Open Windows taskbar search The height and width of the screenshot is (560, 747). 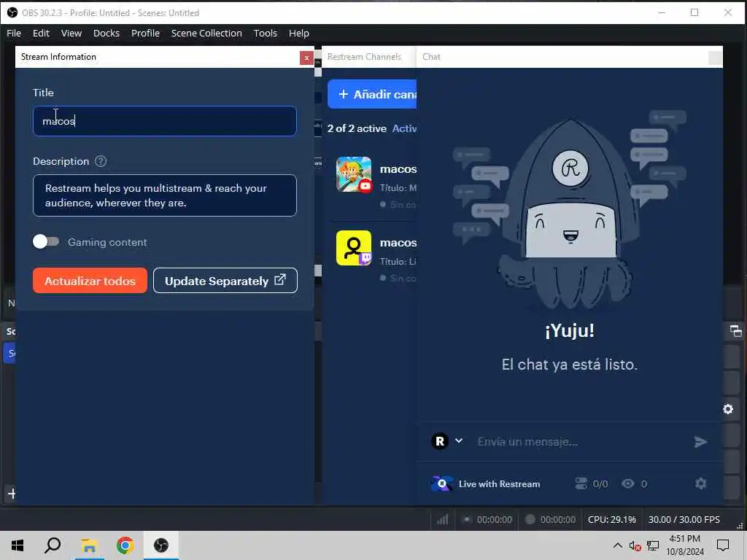point(53,545)
